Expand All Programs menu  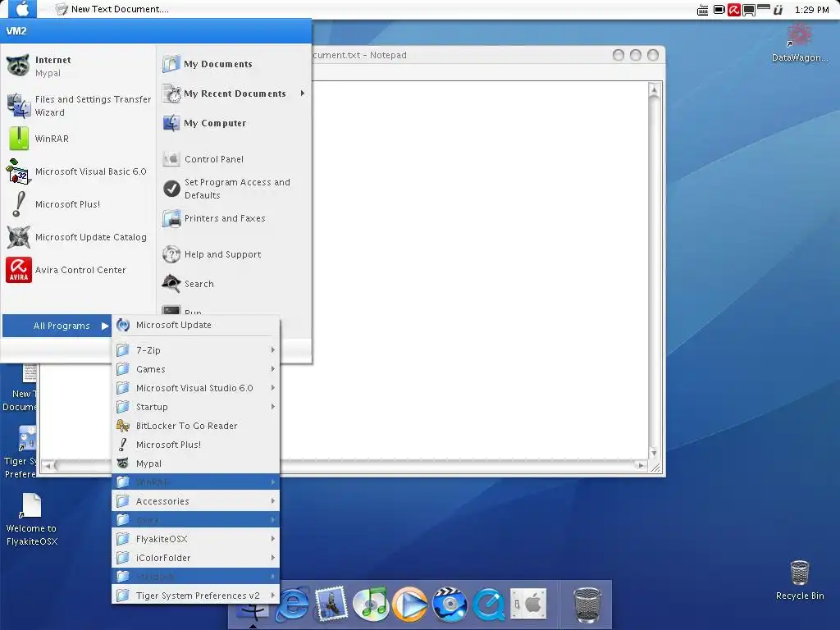point(57,326)
